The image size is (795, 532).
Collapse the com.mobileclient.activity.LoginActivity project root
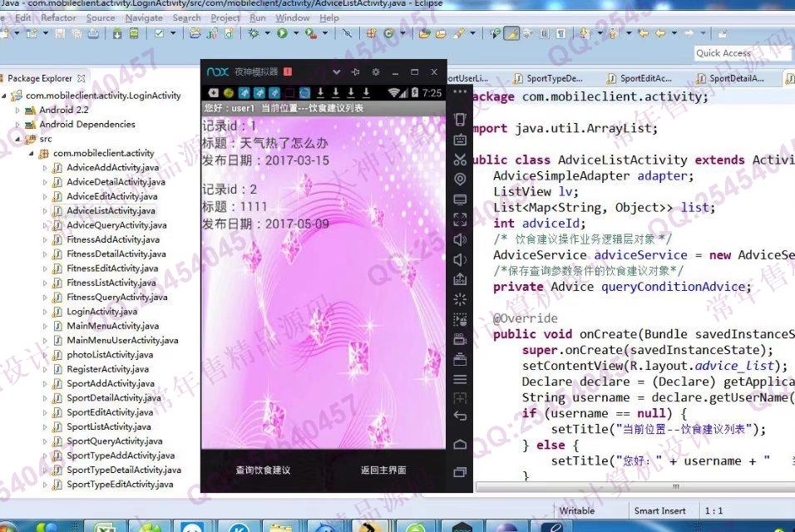click(4, 96)
